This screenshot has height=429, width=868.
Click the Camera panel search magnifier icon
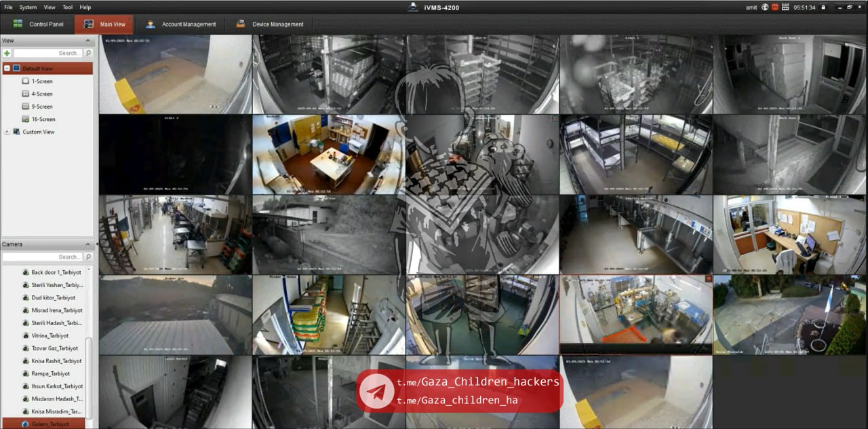88,257
